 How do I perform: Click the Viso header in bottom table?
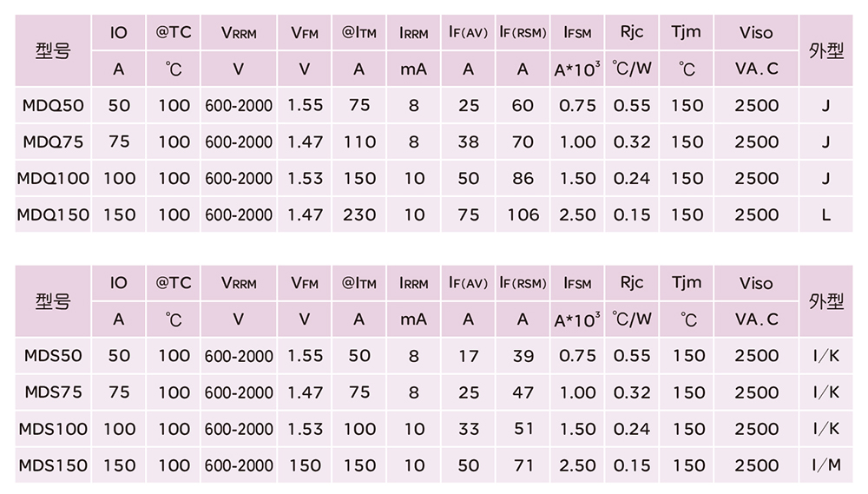coord(756,283)
